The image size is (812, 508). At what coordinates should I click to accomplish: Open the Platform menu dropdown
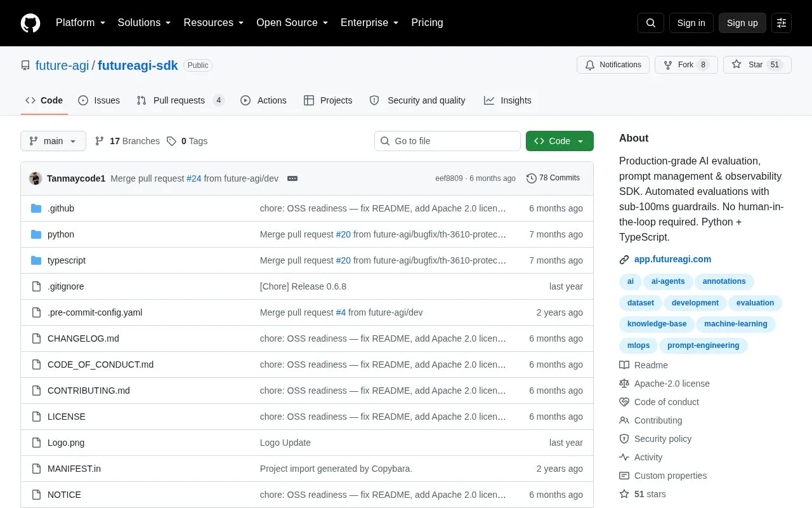(80, 23)
